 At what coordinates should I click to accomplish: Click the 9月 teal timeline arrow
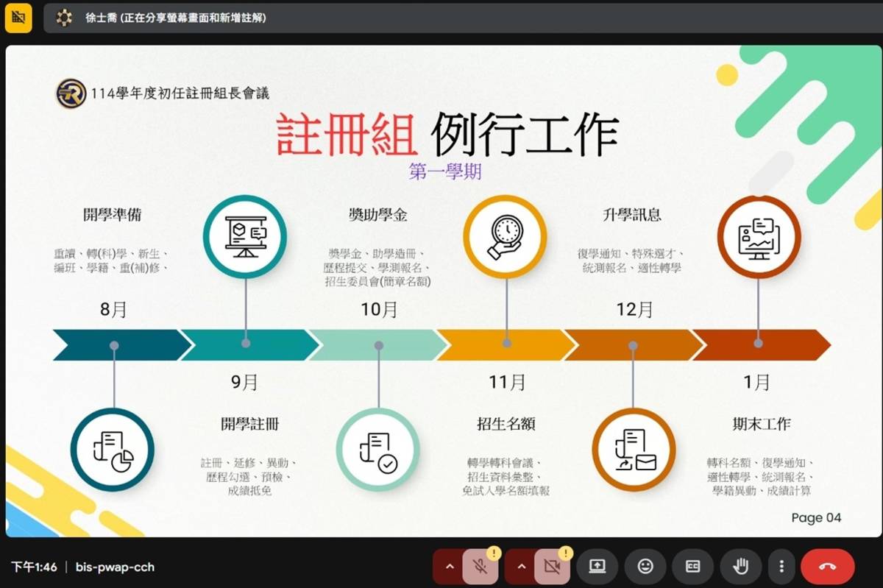250,344
